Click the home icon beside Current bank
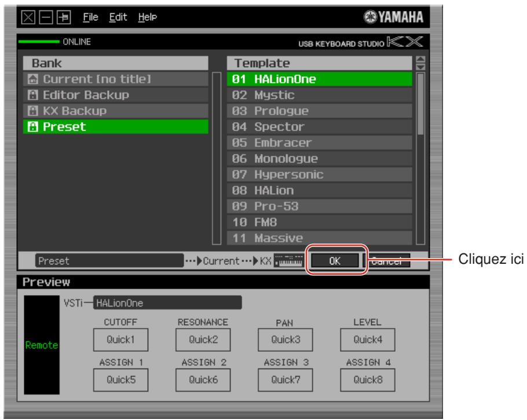 [x=32, y=79]
